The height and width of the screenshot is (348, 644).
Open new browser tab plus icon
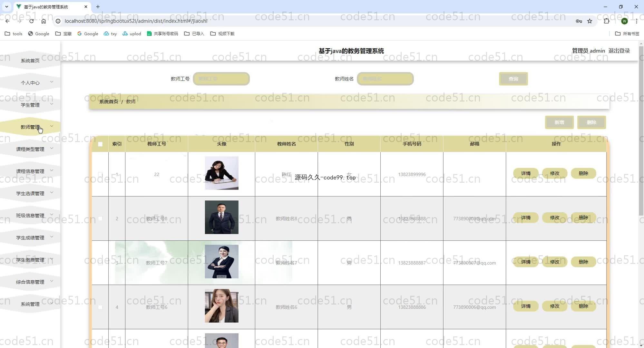(x=98, y=6)
